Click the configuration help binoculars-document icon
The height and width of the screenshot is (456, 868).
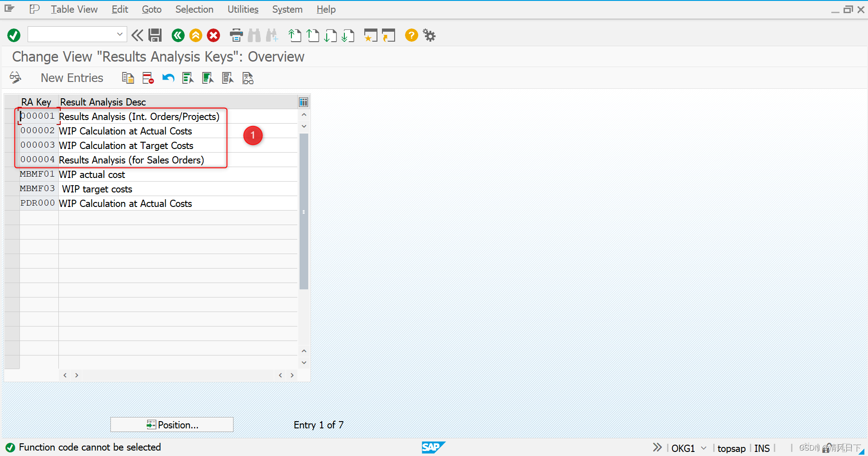click(x=248, y=78)
